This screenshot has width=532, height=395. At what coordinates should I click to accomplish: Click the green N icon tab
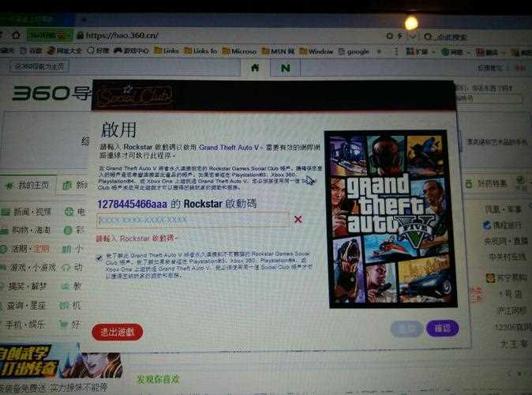(x=286, y=68)
